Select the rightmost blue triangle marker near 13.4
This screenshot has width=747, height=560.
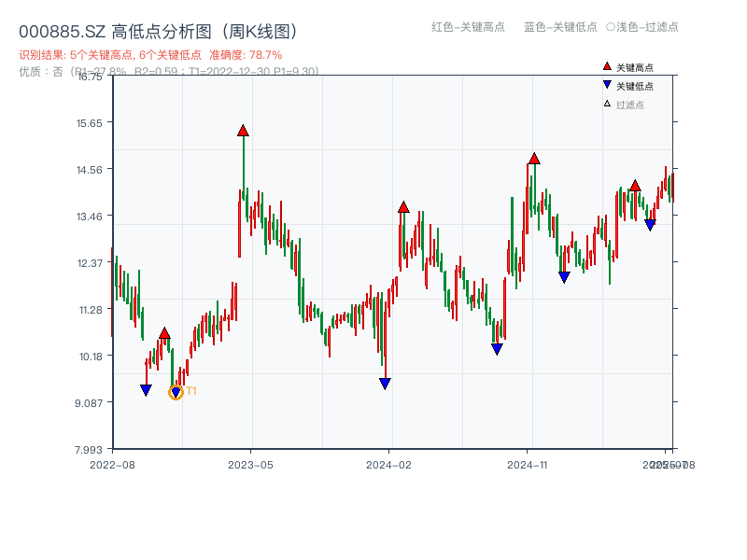coord(651,224)
